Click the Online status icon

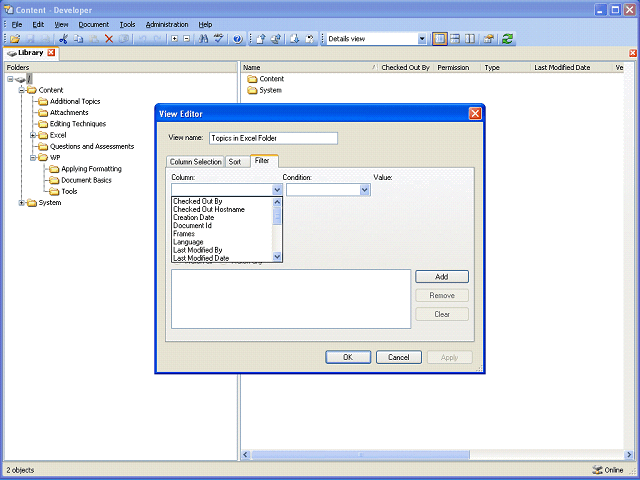pos(597,470)
